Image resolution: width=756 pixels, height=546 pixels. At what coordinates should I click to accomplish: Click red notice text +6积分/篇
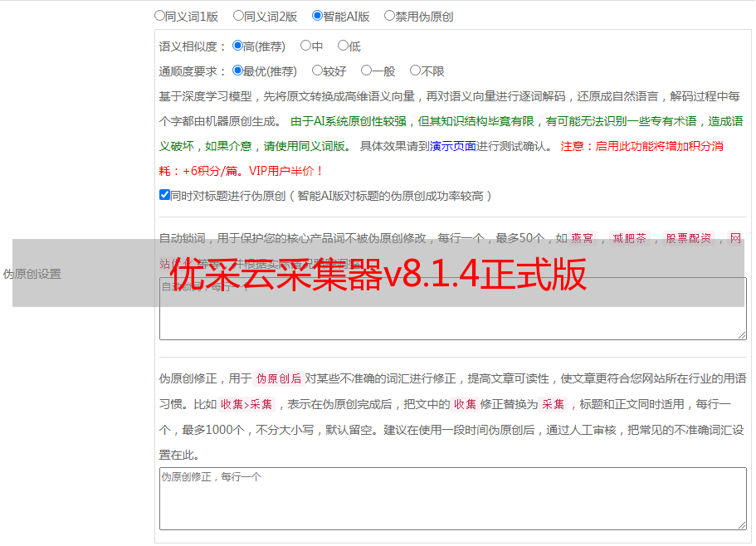click(211, 171)
